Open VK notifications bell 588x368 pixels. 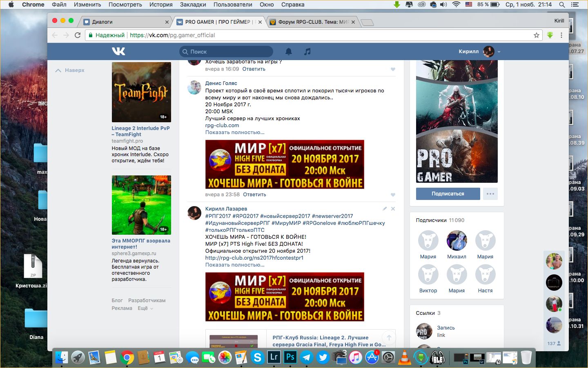[289, 52]
